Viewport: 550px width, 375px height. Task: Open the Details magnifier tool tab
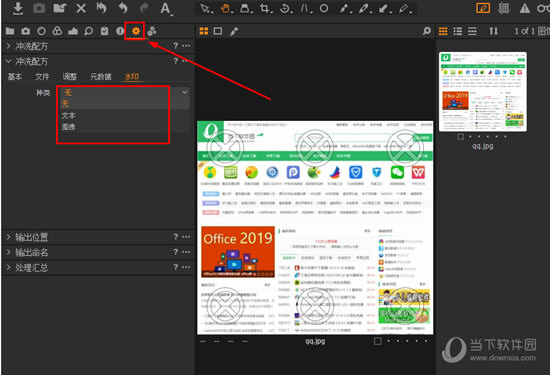point(89,31)
